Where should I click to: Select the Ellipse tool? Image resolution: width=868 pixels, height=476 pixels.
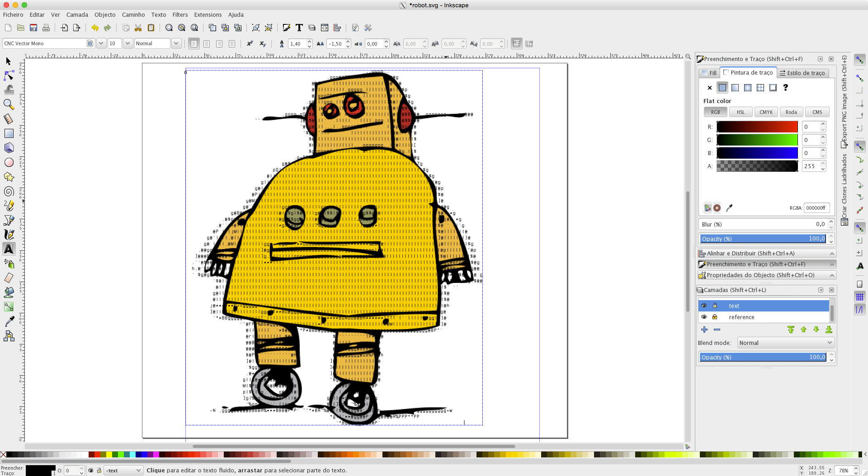(9, 162)
